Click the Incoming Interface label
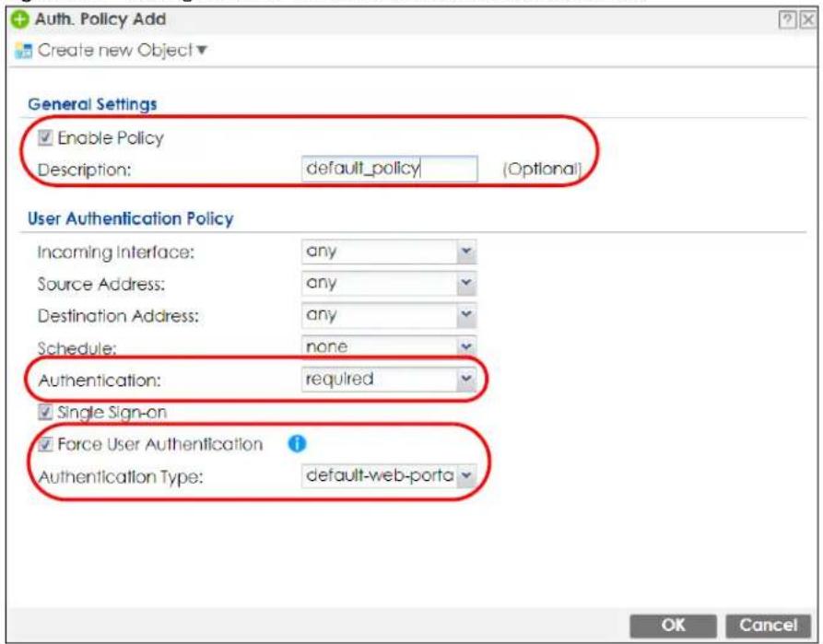Image resolution: width=823 pixels, height=644 pixels. (116, 252)
